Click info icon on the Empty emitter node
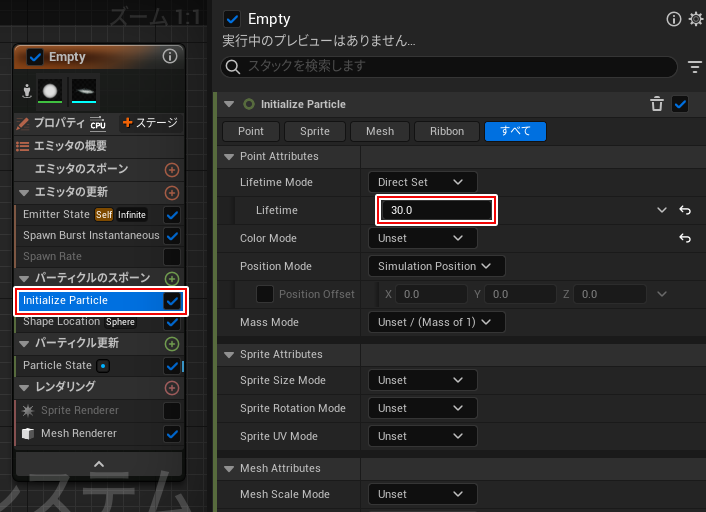706x512 pixels. [170, 57]
